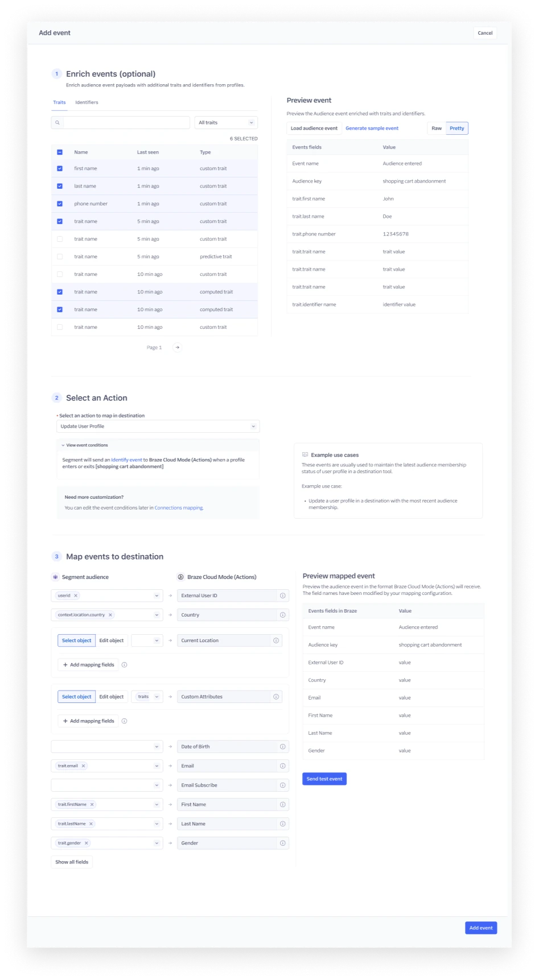This screenshot has height=980, width=539.
Task: Switch preview to Raw view
Action: [437, 128]
